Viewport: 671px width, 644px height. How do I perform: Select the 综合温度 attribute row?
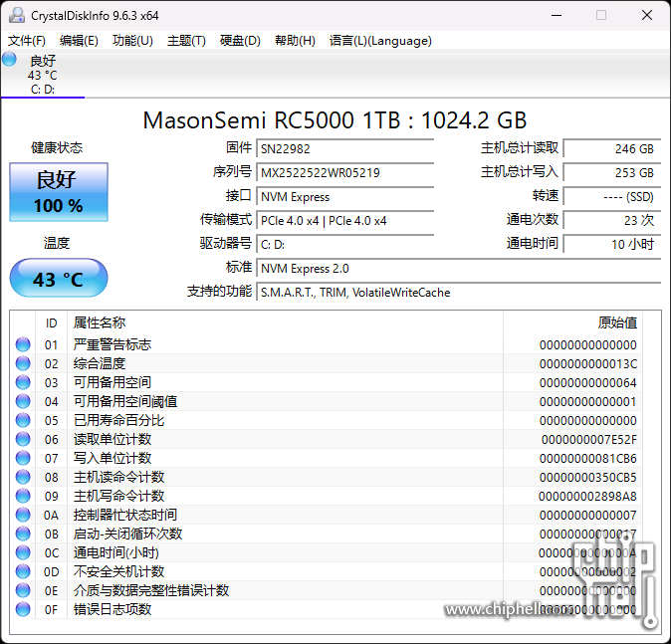pos(327,363)
